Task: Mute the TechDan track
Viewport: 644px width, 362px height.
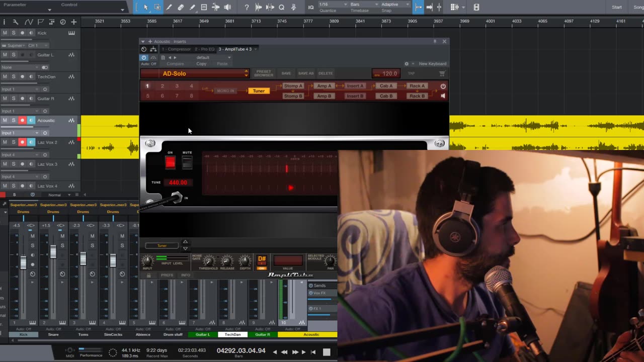Action: [5, 76]
